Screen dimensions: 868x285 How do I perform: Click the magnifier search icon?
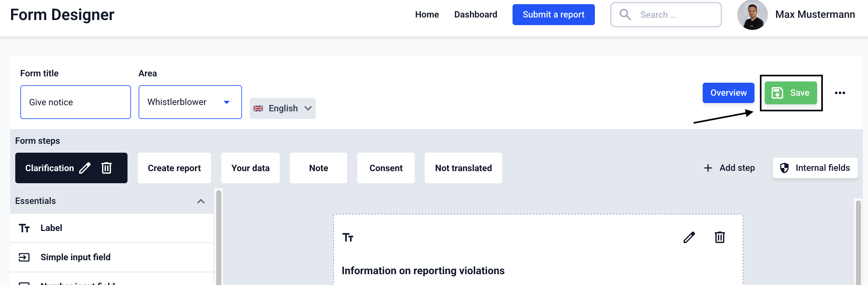(625, 15)
